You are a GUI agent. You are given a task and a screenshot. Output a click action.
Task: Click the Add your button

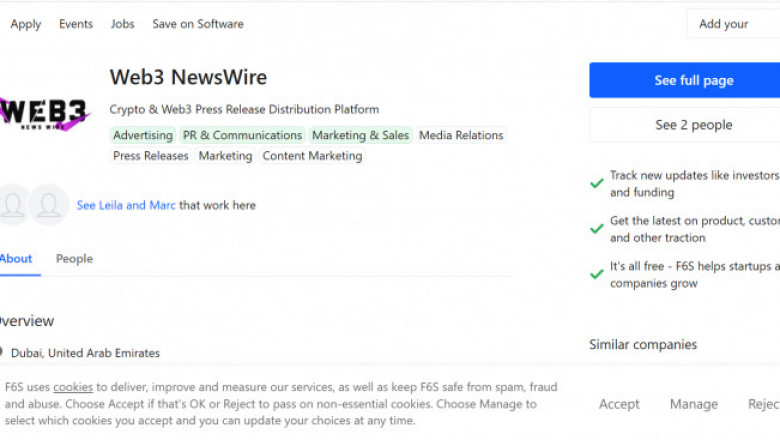pyautogui.click(x=733, y=24)
